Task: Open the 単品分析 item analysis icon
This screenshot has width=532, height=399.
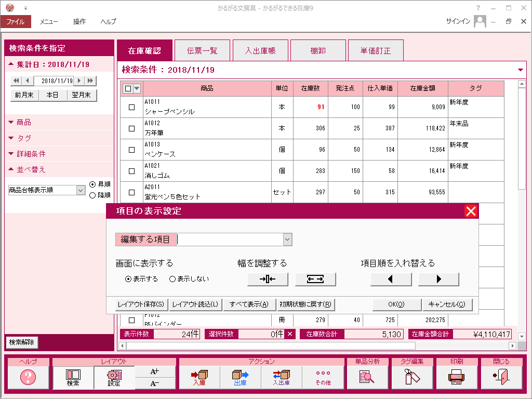Action: [367, 377]
